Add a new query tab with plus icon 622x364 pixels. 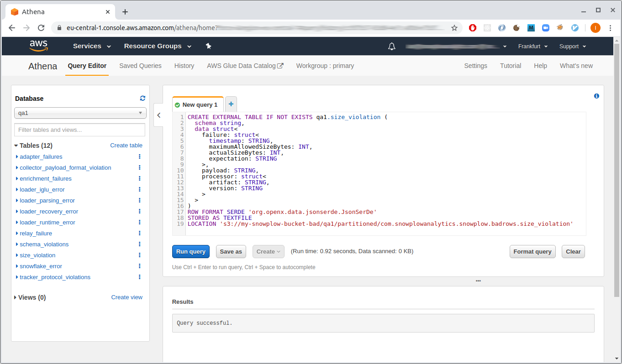(231, 104)
